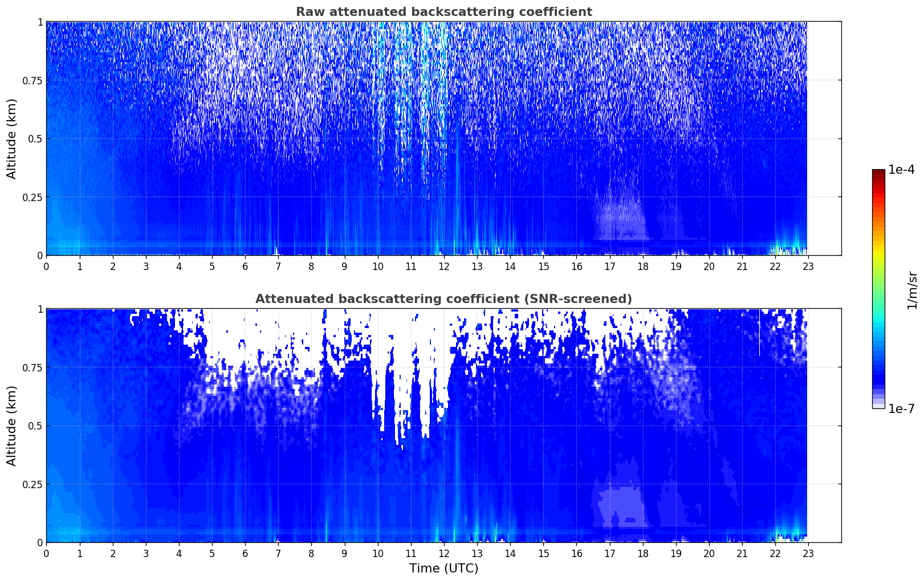Click the '1e-4' colorbar maximum label

pyautogui.click(x=901, y=170)
